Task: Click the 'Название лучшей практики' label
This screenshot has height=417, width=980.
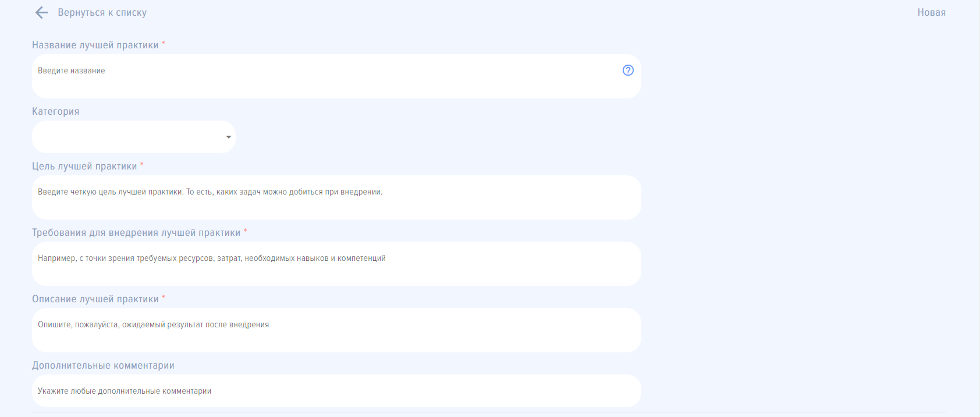Action: click(x=95, y=45)
